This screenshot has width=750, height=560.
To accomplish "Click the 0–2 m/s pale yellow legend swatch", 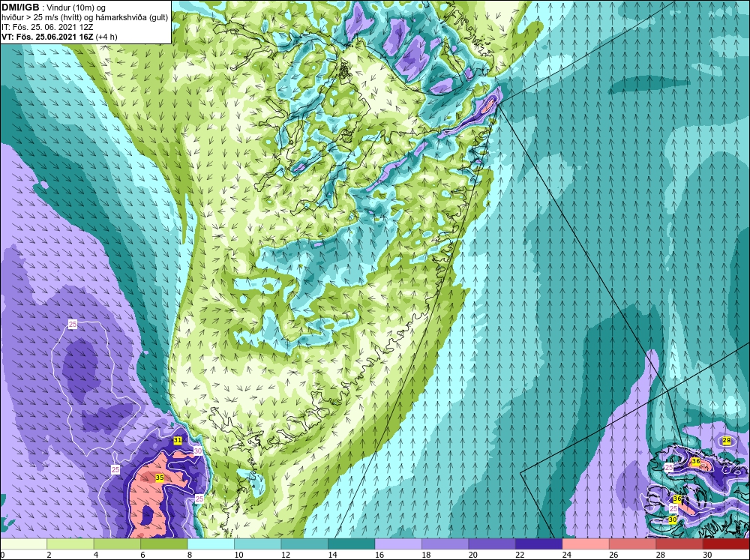I will point(23,544).
